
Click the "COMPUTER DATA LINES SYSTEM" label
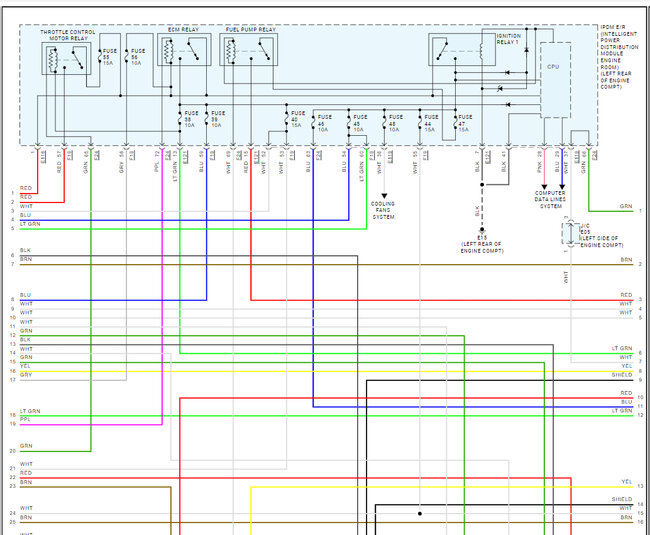550,199
